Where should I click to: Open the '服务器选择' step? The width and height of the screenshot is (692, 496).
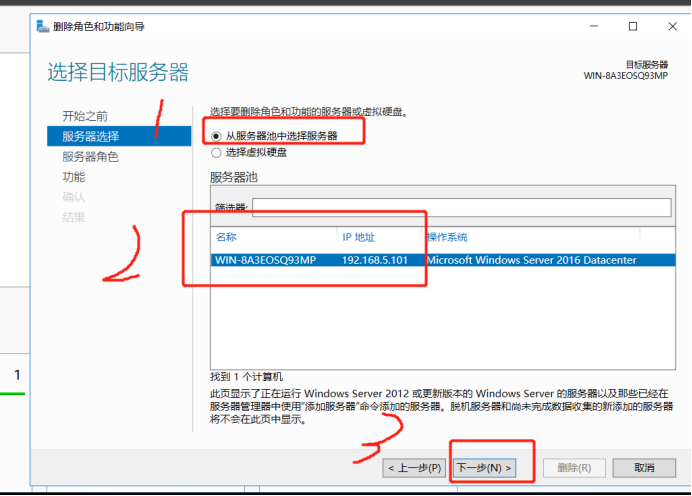119,136
